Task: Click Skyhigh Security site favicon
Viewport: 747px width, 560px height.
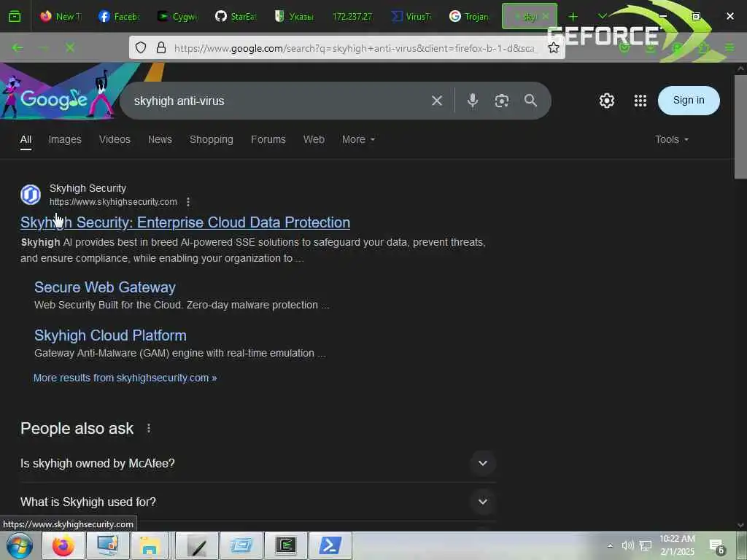Action: tap(31, 195)
